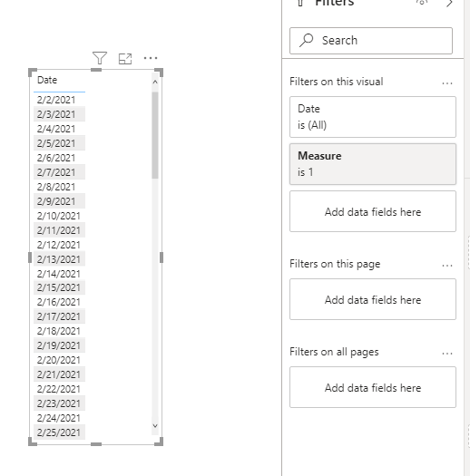Screen dimensions: 470x476
Task: Click the table scrollbar down arrow
Action: (x=155, y=425)
